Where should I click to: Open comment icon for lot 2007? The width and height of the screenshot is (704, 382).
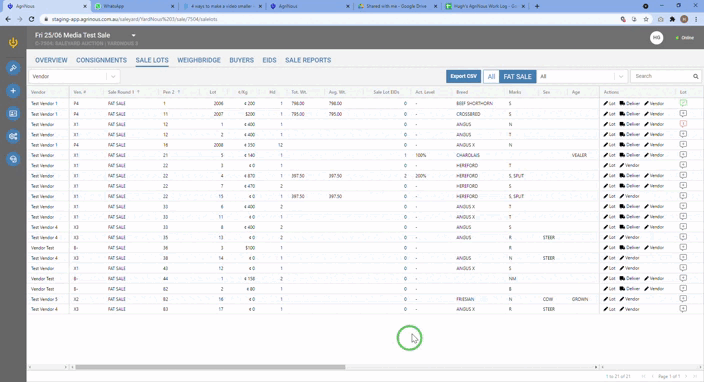[683, 114]
